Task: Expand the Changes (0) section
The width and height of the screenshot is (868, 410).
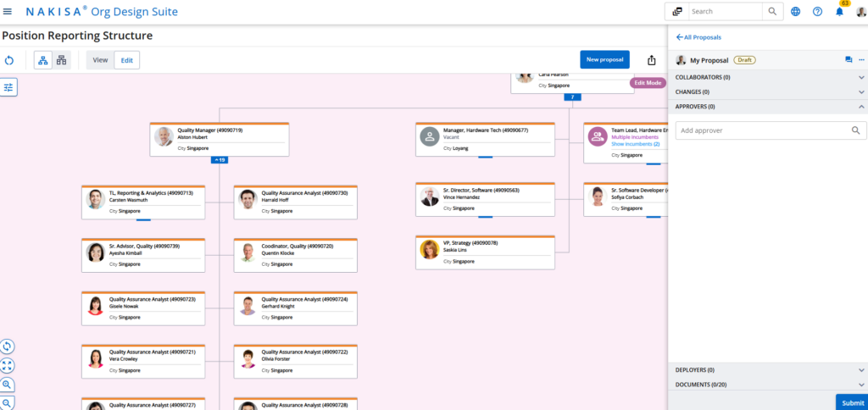Action: coord(768,91)
